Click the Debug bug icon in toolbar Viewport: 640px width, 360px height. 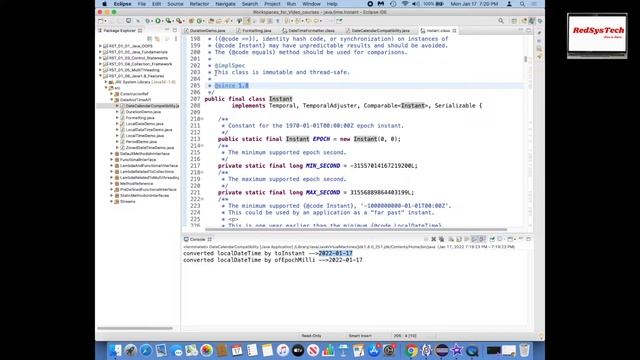148,21
